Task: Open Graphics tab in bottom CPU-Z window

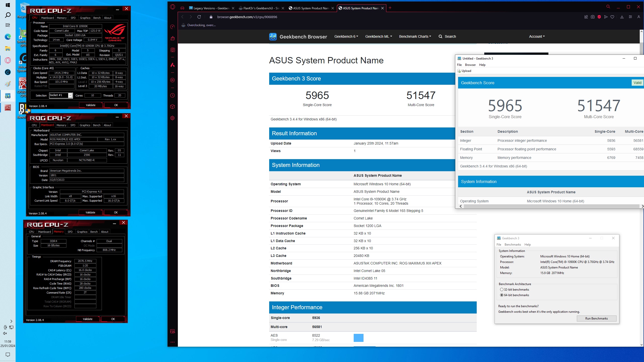Action: click(82, 232)
